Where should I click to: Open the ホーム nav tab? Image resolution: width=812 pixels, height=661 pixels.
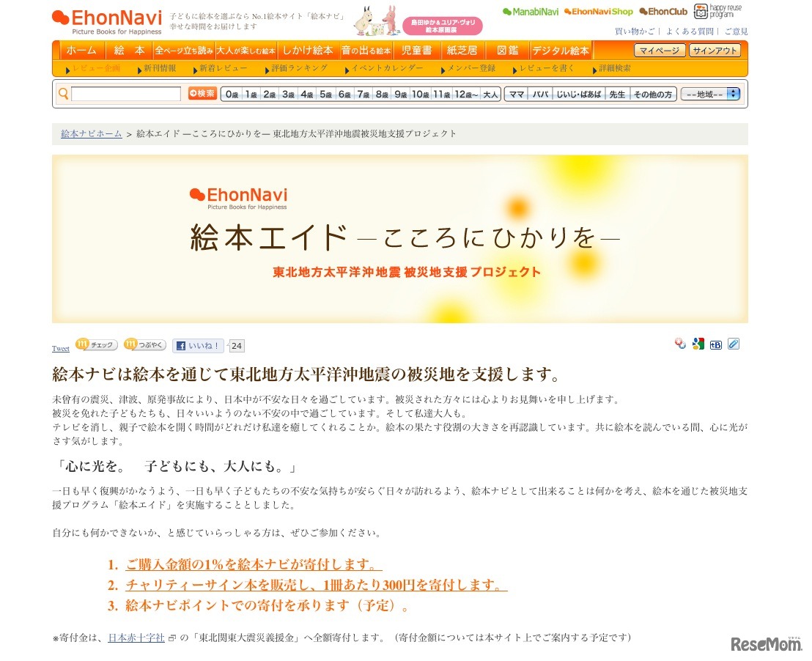(81, 51)
